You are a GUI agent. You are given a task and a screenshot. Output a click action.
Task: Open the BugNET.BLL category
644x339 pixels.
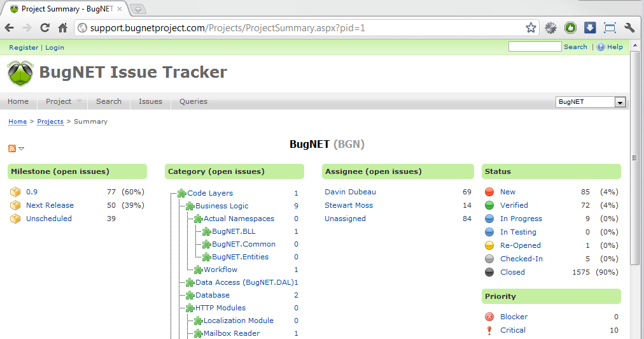[x=234, y=231]
